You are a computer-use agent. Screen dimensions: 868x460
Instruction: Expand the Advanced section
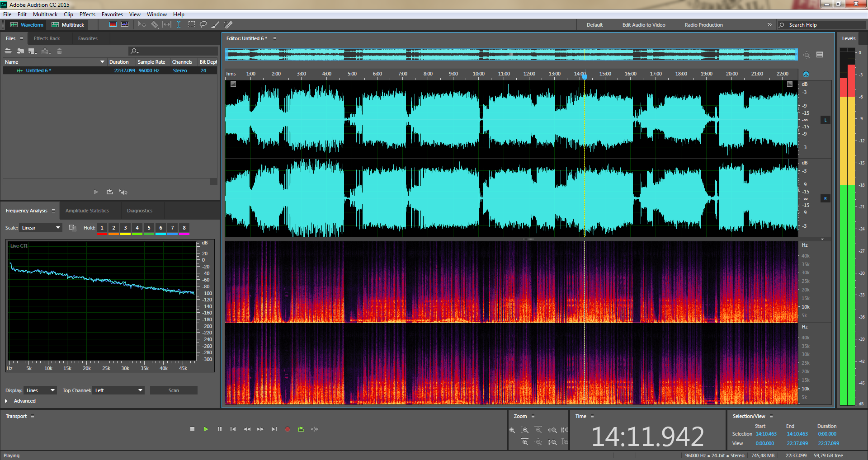pos(6,401)
